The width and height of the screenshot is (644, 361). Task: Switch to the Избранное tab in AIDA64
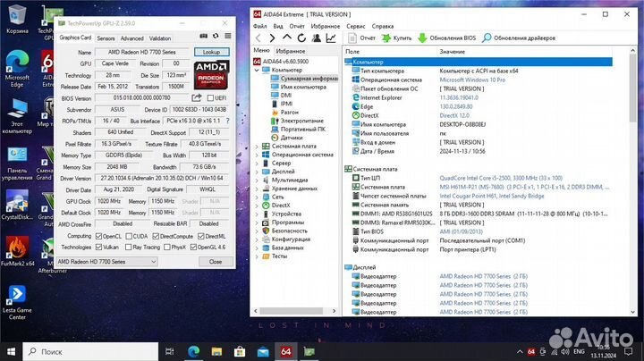click(x=291, y=51)
